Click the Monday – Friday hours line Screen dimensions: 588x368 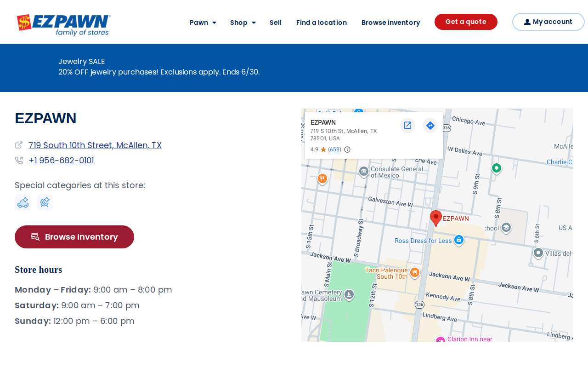click(93, 290)
